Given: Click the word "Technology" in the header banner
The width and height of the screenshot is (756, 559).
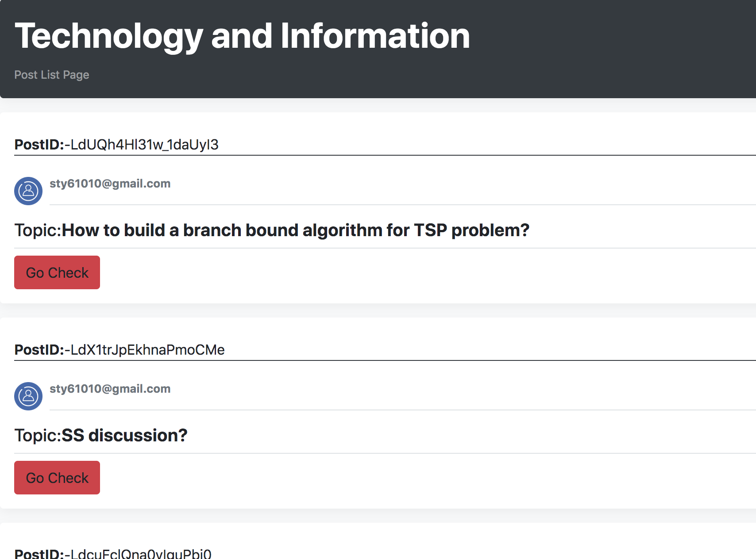Looking at the screenshot, I should (x=109, y=36).
